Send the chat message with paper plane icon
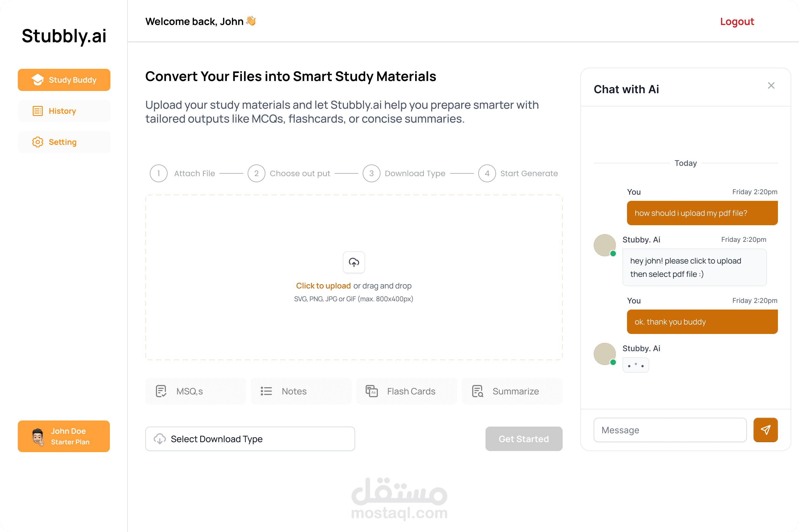799x532 pixels. tap(765, 430)
